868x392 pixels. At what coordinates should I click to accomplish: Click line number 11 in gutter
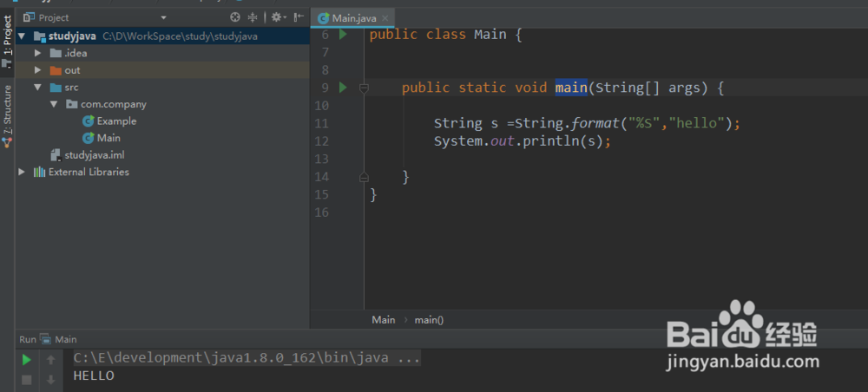pyautogui.click(x=322, y=123)
